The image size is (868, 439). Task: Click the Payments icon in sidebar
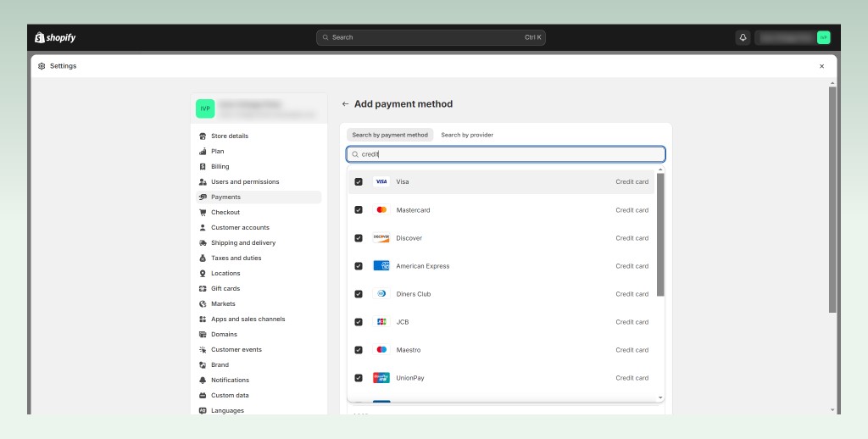point(203,197)
